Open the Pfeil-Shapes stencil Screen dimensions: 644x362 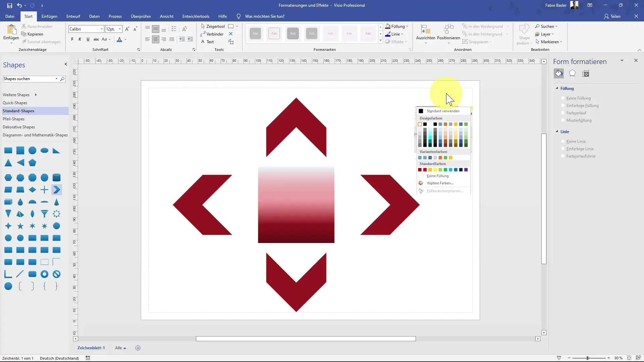(x=13, y=119)
